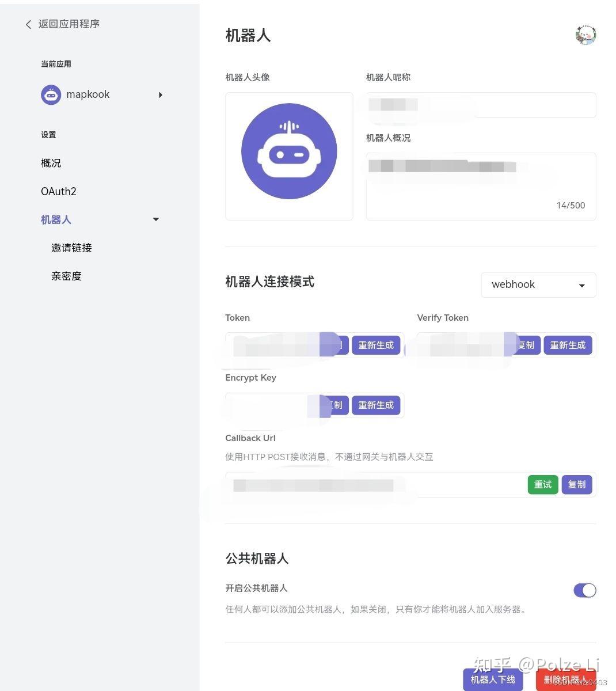Select 概况 from the settings sidebar
This screenshot has width=616, height=691.
pyautogui.click(x=51, y=163)
